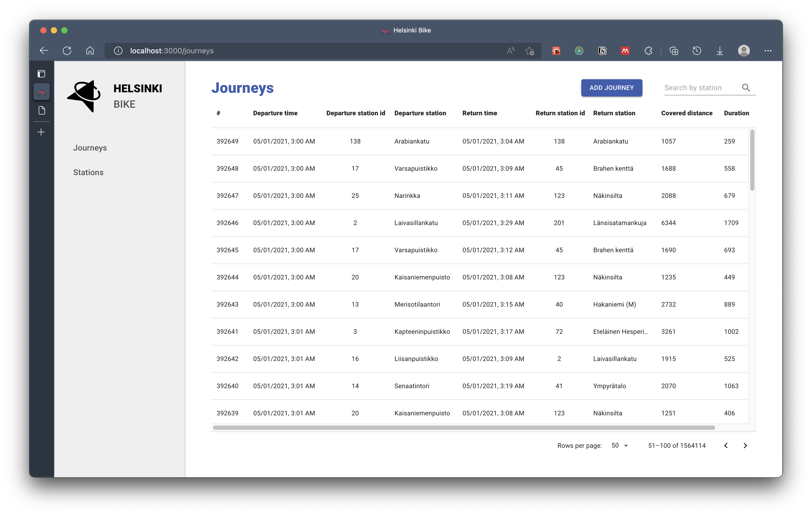The height and width of the screenshot is (516, 812).
Task: Click the search magnifier next to station search
Action: tap(746, 88)
